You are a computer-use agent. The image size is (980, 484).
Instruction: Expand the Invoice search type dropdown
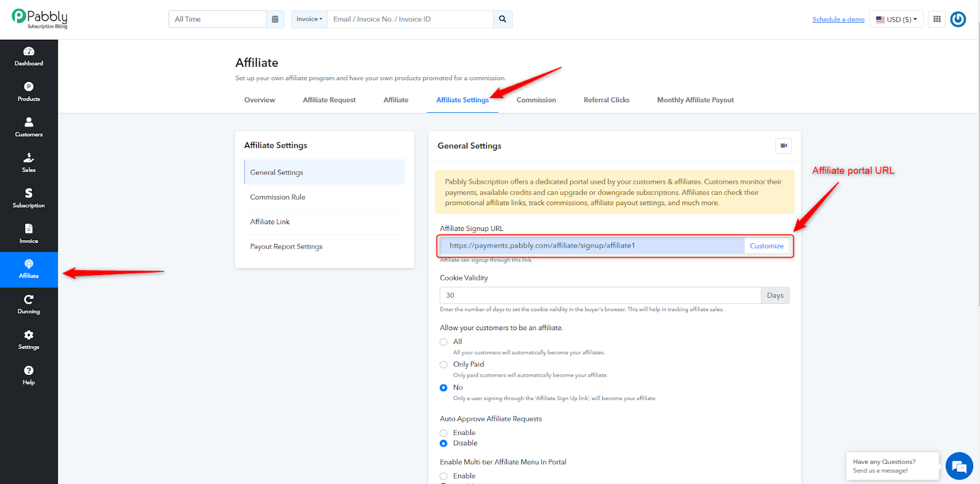tap(309, 19)
